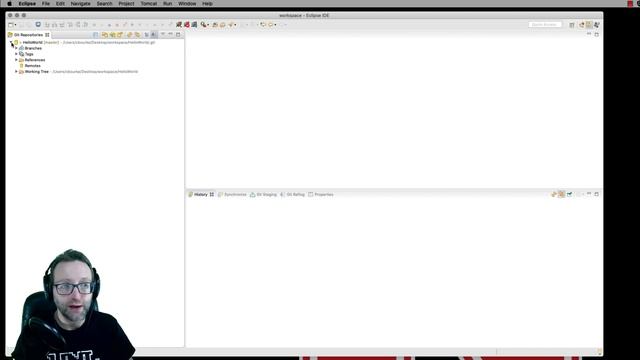Click the Add existing Git repository icon
This screenshot has width=640, height=360.
click(x=105, y=35)
